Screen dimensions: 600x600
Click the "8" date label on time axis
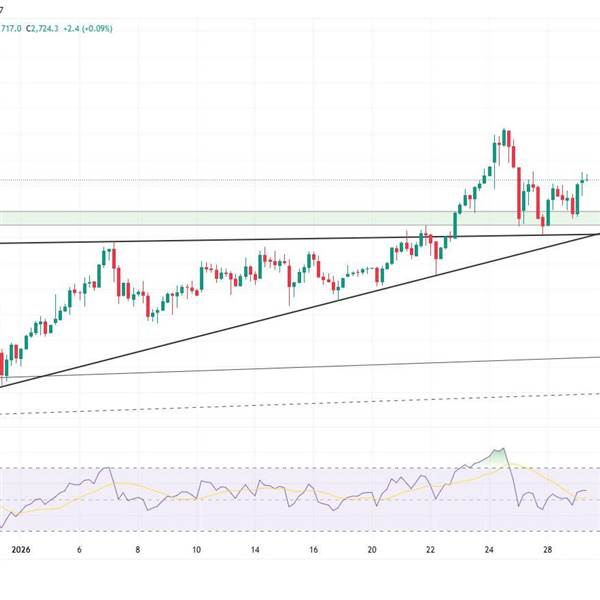138,550
